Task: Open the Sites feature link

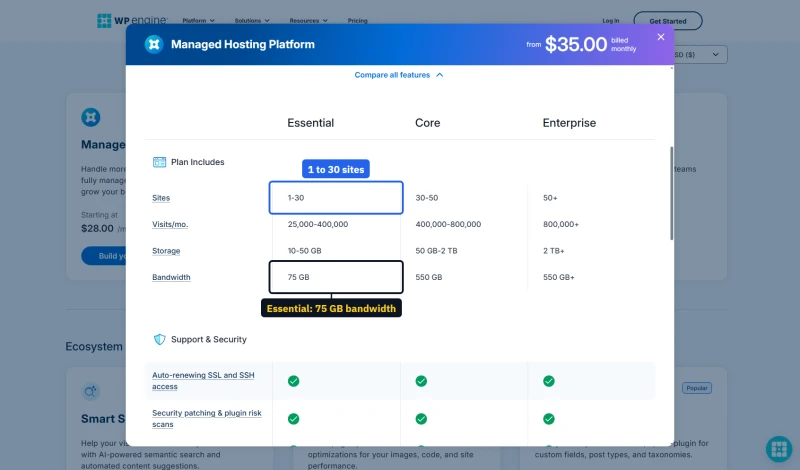Action: (161, 198)
